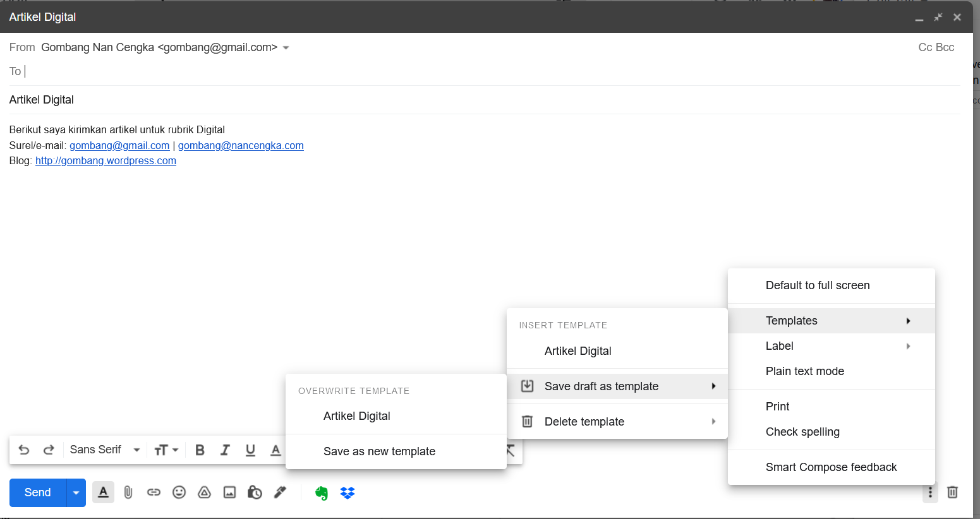Select Print from the menu

(x=832, y=407)
